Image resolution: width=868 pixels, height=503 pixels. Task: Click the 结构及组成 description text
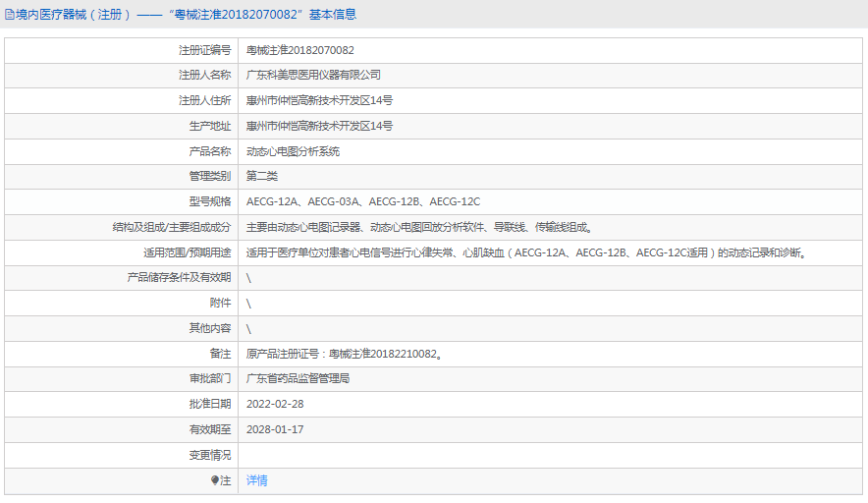(x=419, y=227)
